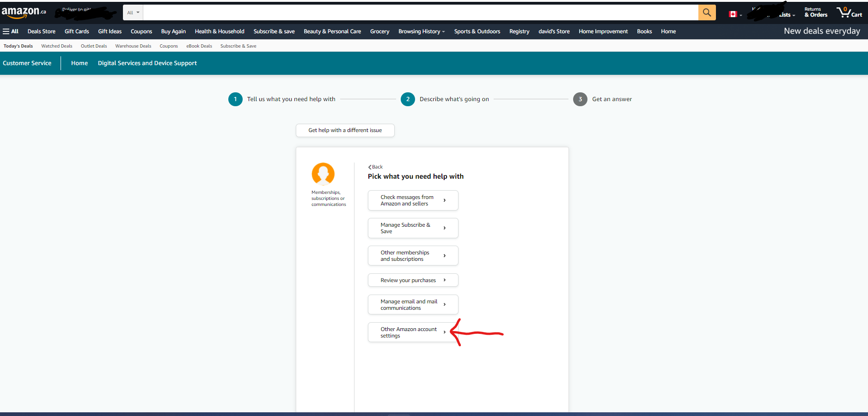Viewport: 868px width, 416px height.
Task: Go to Grocery category
Action: (x=380, y=31)
